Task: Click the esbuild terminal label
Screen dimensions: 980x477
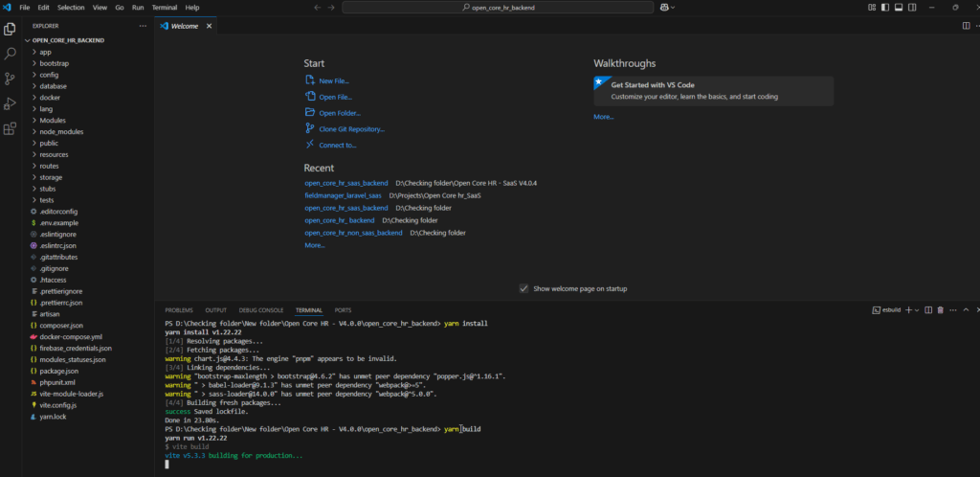Action: (887, 310)
